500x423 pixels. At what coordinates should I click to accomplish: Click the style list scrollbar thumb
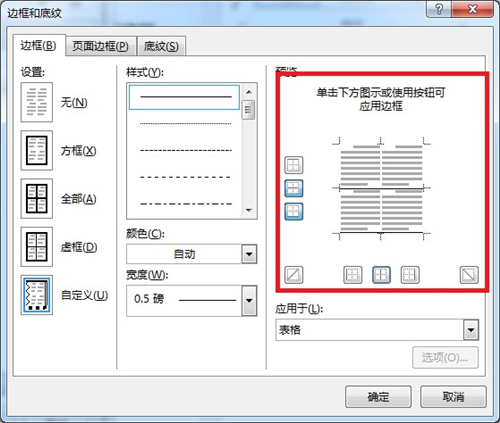pos(248,110)
